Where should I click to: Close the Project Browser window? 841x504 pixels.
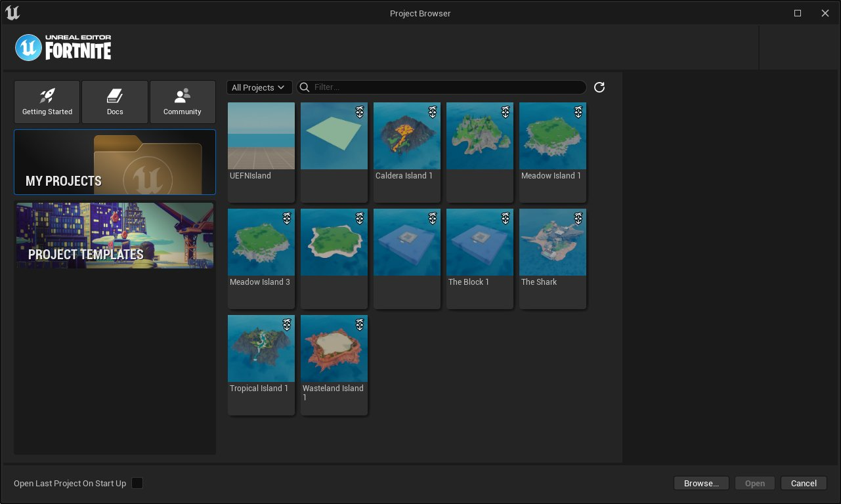[825, 13]
